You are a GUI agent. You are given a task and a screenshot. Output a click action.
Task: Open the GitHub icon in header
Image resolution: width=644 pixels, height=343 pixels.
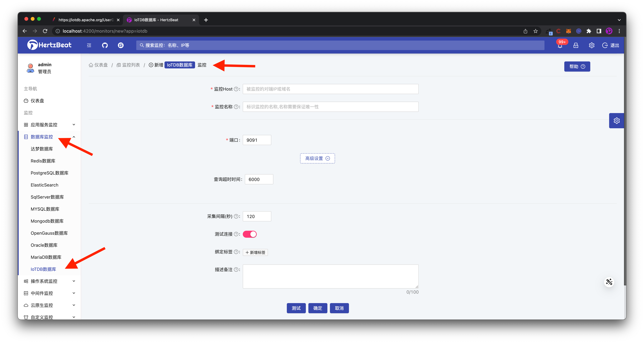click(x=105, y=45)
